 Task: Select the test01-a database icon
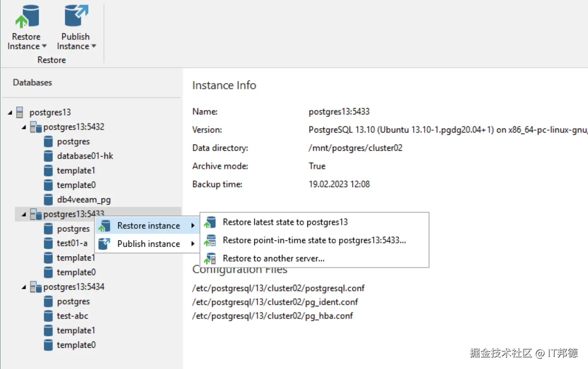[x=48, y=243]
